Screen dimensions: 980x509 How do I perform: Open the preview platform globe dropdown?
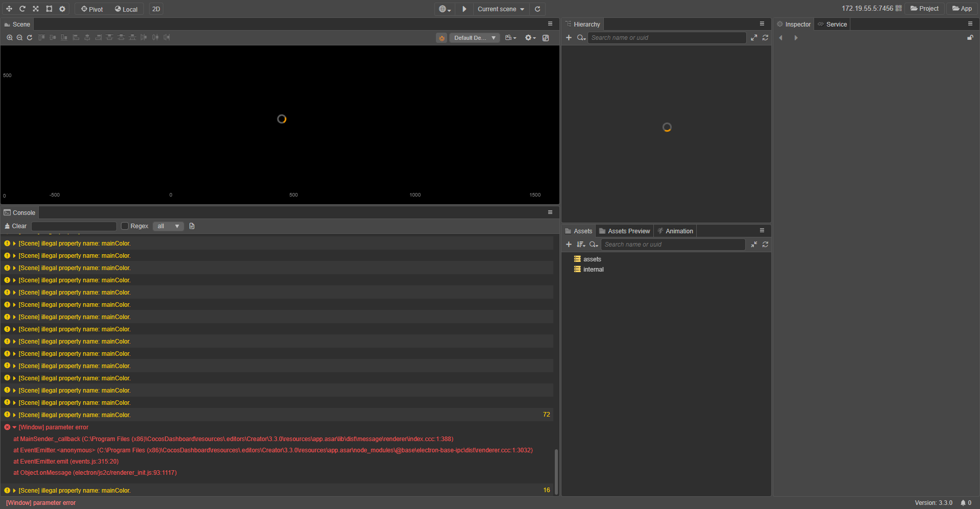click(445, 9)
